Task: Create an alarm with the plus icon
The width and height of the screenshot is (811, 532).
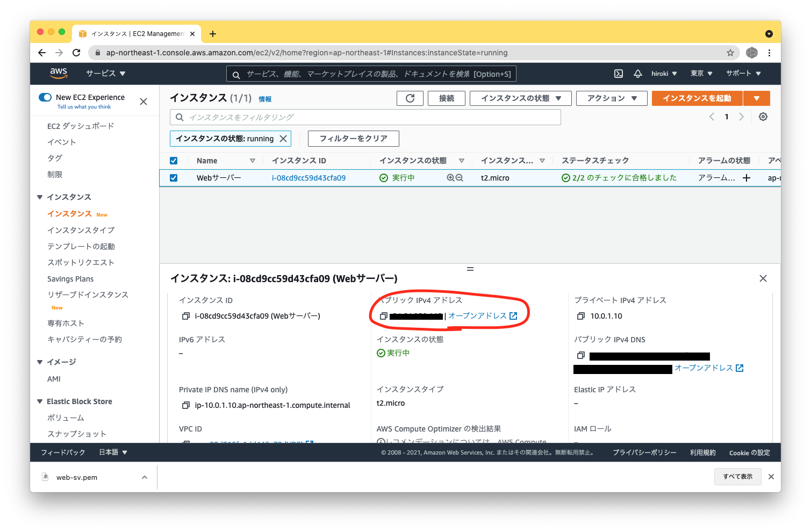Action: pyautogui.click(x=747, y=177)
